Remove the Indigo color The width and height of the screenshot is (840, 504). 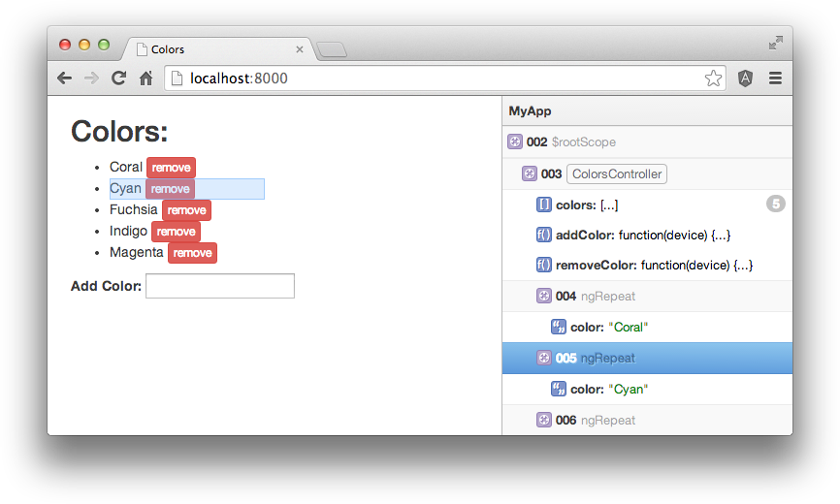pos(176,232)
